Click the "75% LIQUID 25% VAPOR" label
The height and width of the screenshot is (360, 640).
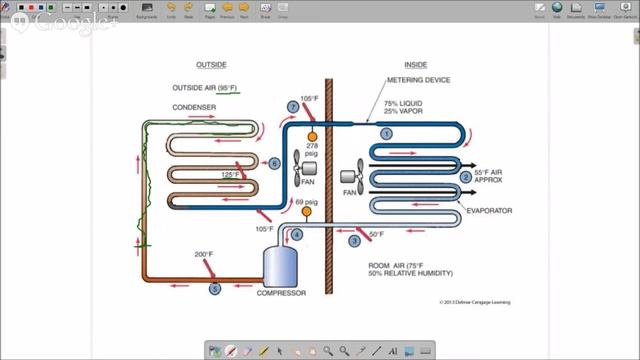(x=403, y=107)
